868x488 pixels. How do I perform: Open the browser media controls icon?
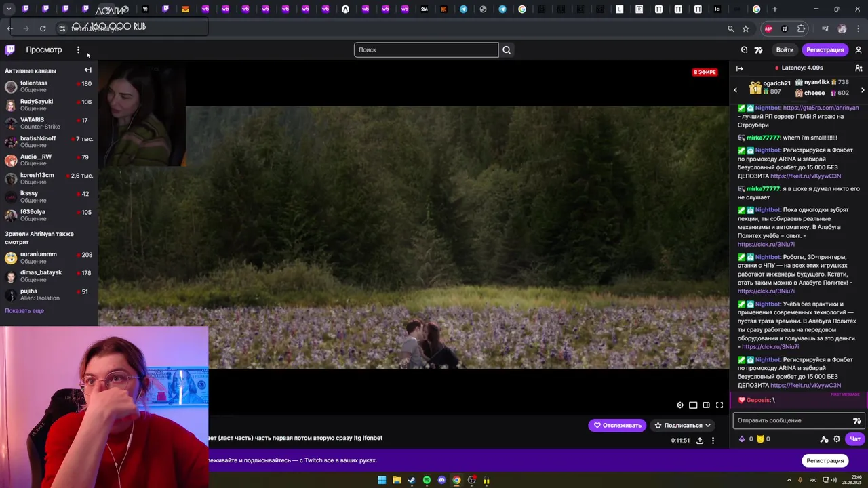(x=825, y=28)
